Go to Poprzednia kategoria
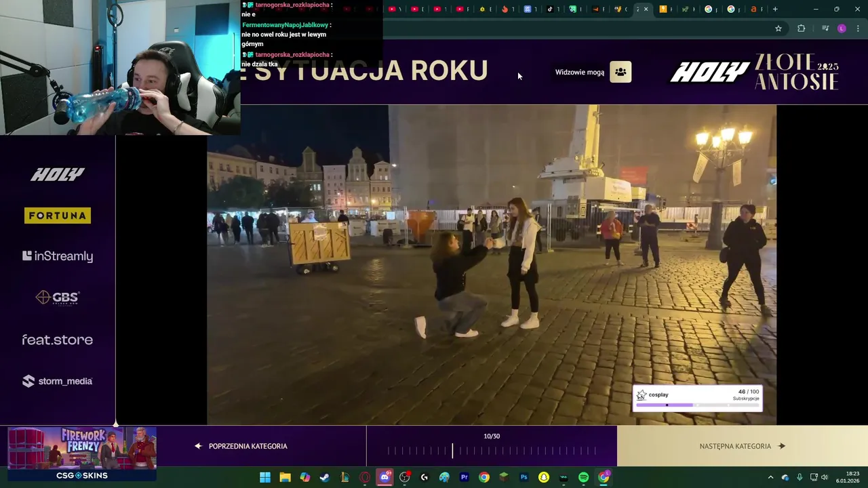The height and width of the screenshot is (488, 868). 241,446
